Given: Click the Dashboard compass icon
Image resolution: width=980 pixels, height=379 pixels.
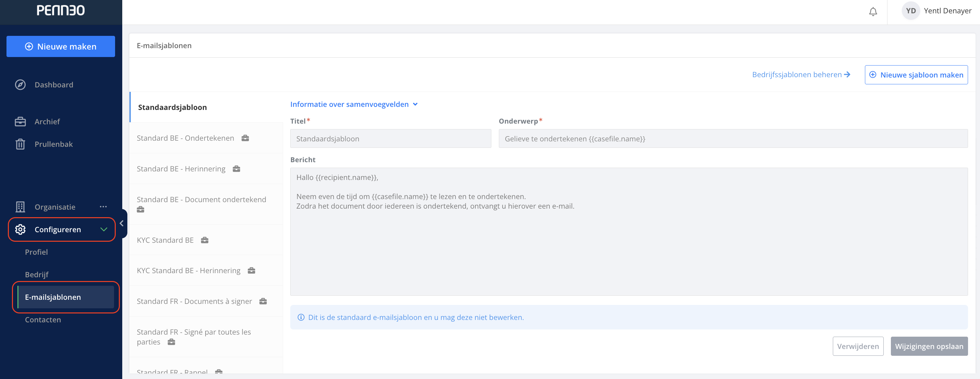Looking at the screenshot, I should (20, 84).
